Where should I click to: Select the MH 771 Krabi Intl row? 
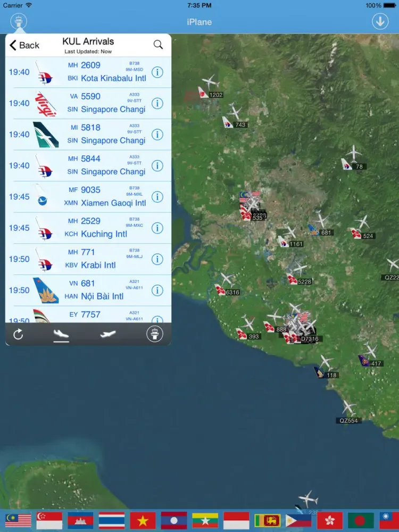(x=88, y=259)
